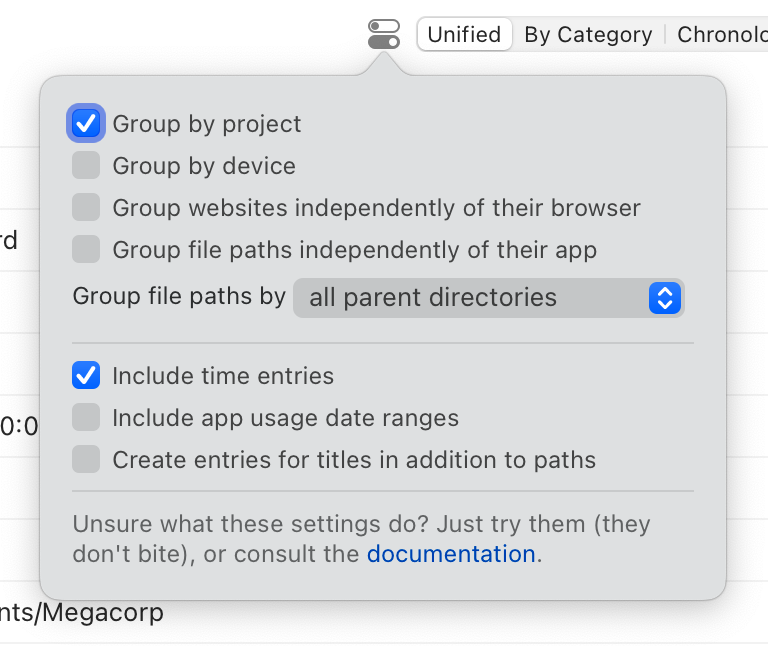Image resolution: width=768 pixels, height=654 pixels.
Task: Check Group websites independently of their browser
Action: point(86,208)
